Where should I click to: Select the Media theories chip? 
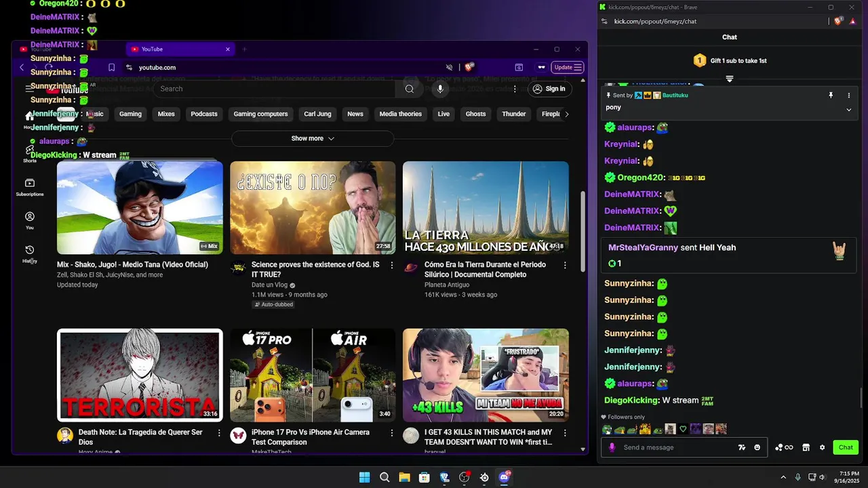[x=400, y=114]
